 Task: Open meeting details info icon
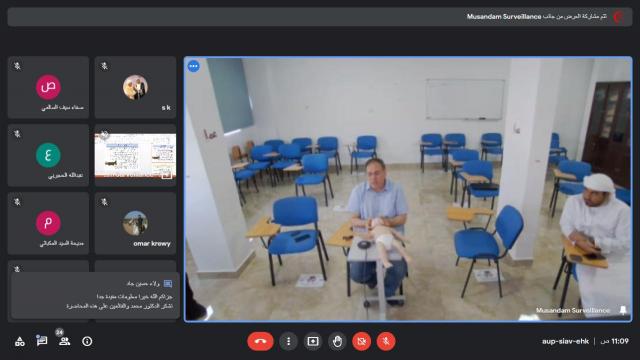pos(87,341)
